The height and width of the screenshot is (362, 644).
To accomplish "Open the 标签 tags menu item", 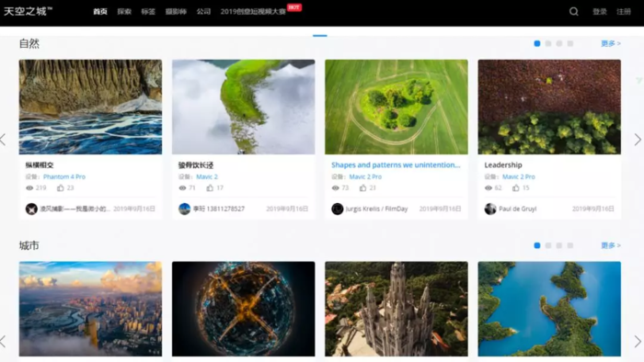I will (148, 11).
